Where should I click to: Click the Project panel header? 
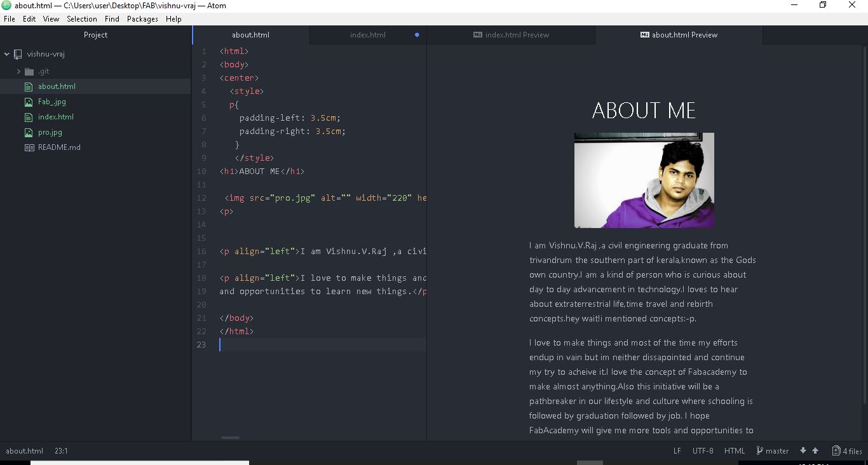(x=95, y=35)
